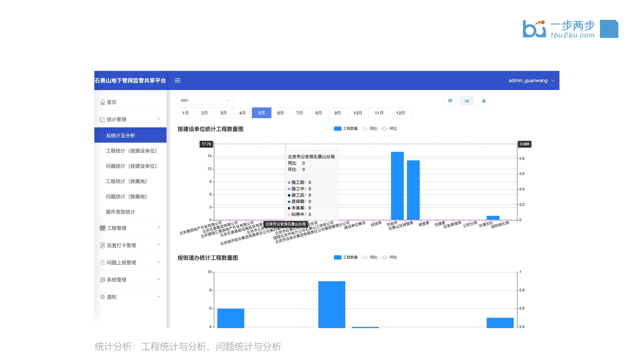Expand the 工程管理 menu chevron
Image resolution: width=644 pixels, height=362 pixels.
[158, 227]
